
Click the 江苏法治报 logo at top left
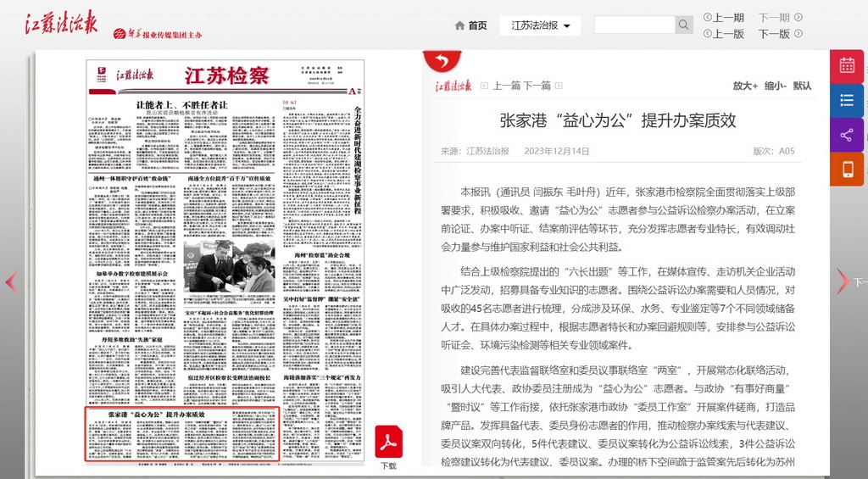(x=61, y=23)
